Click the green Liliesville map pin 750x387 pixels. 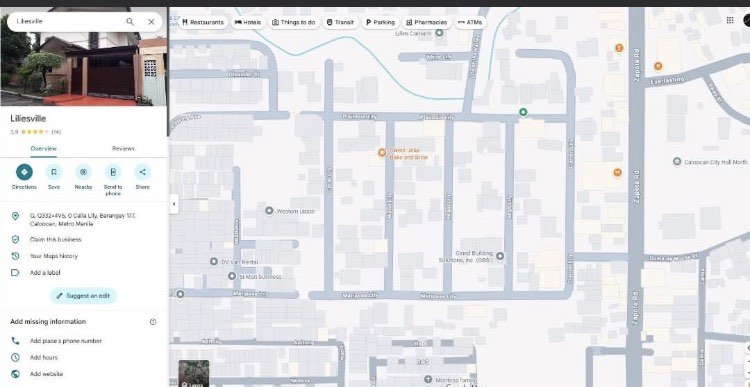pyautogui.click(x=523, y=112)
